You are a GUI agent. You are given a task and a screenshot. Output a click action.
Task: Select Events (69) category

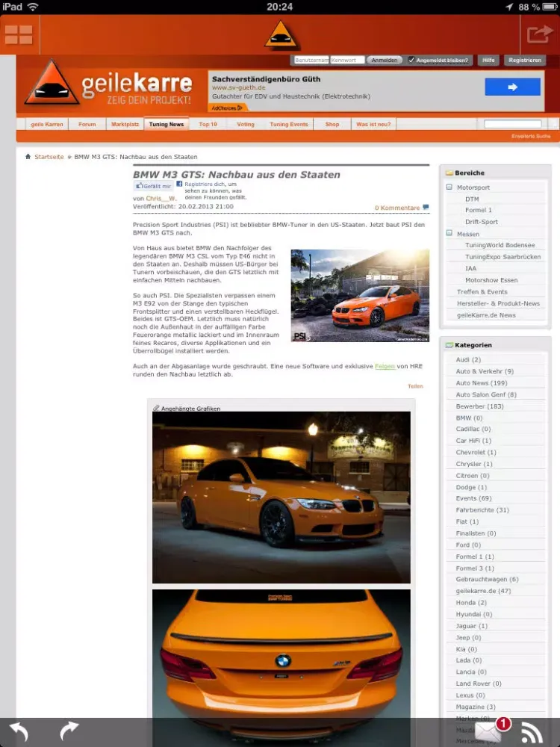click(473, 498)
